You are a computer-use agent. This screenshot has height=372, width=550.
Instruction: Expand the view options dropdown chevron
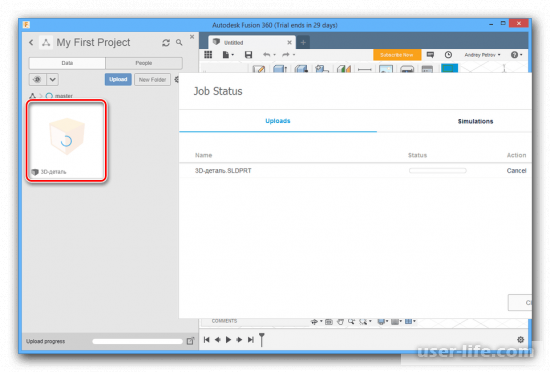53,80
